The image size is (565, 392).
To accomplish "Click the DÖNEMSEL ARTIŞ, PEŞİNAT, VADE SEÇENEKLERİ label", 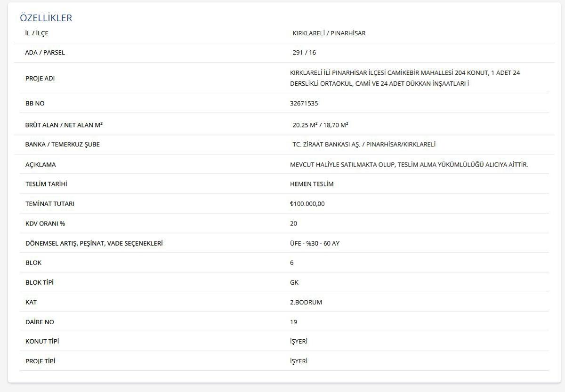I will [x=94, y=243].
